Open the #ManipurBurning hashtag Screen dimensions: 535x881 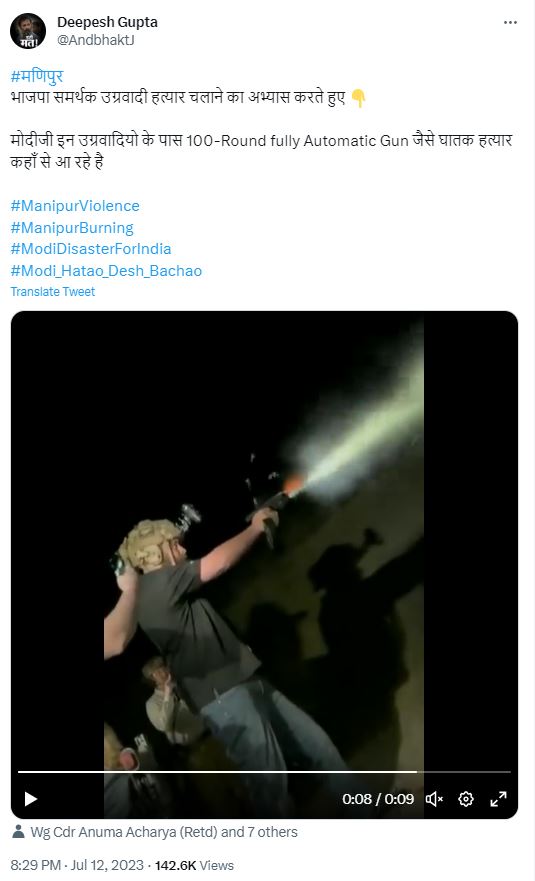click(x=72, y=228)
